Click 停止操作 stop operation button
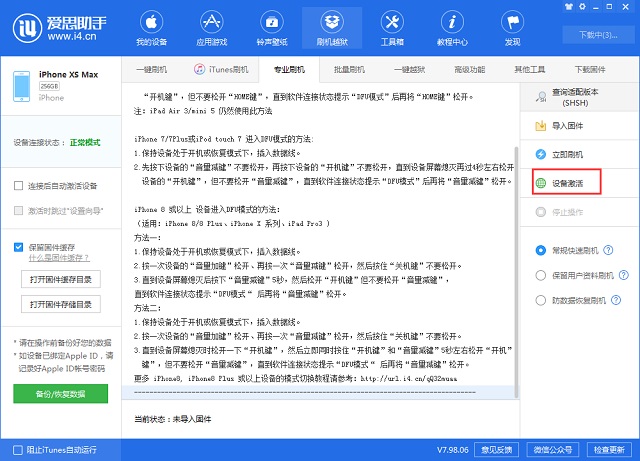This screenshot has width=640, height=461. click(579, 212)
